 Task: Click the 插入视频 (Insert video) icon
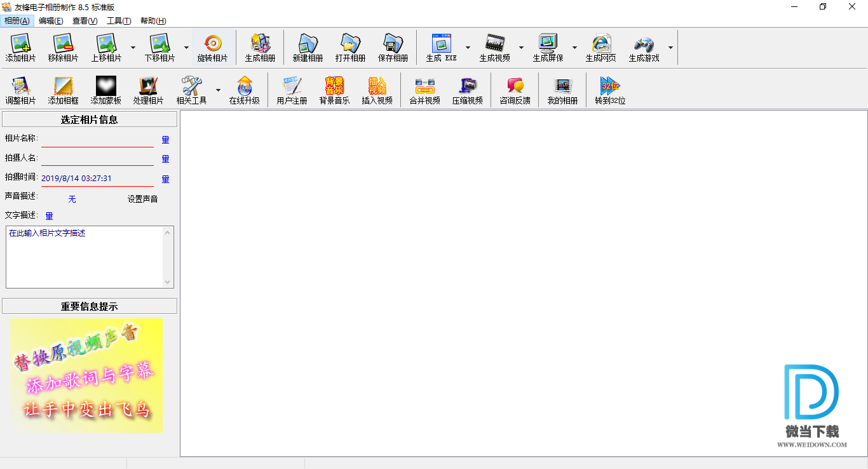pyautogui.click(x=377, y=90)
